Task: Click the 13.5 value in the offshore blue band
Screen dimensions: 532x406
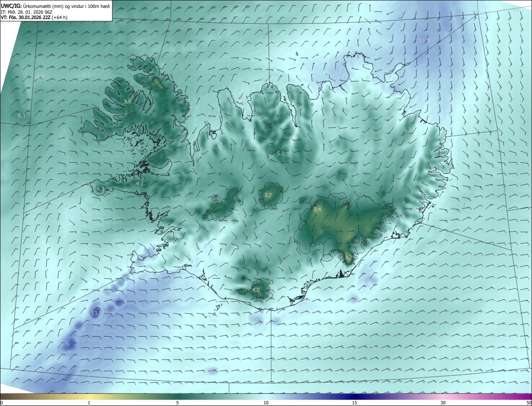Action: [96, 313]
